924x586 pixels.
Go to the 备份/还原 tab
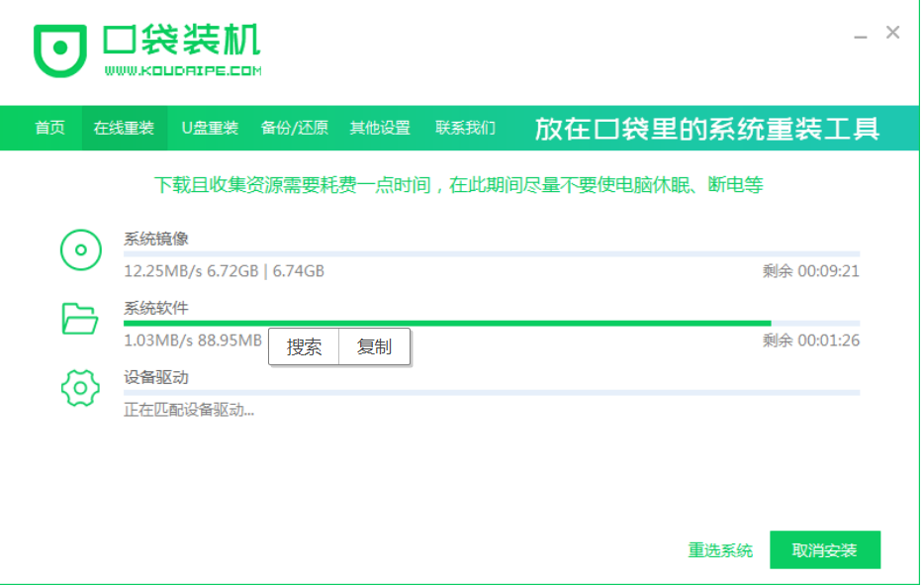point(294,129)
